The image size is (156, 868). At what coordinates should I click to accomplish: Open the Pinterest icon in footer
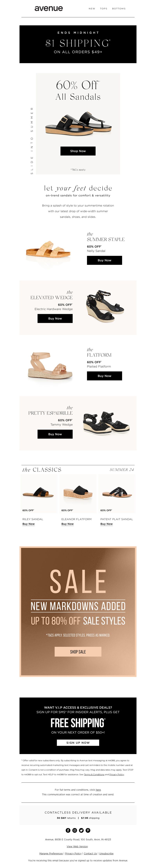[x=88, y=830]
